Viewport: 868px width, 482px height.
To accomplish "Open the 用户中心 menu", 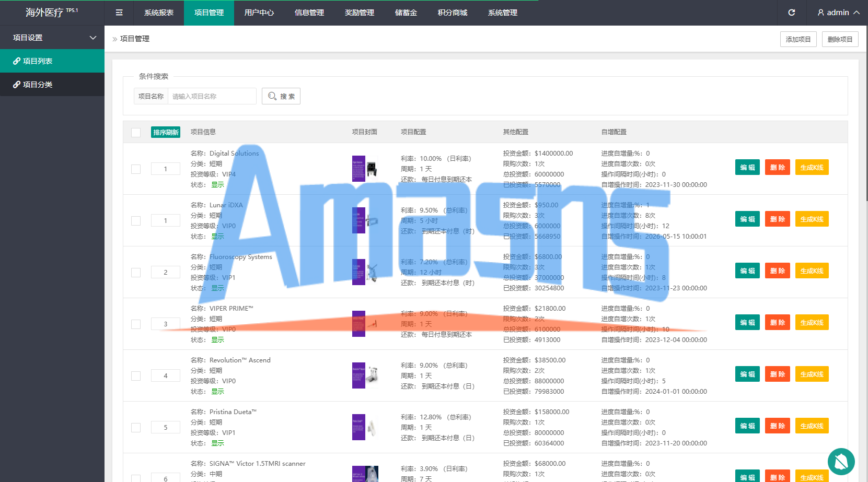I will coord(259,13).
